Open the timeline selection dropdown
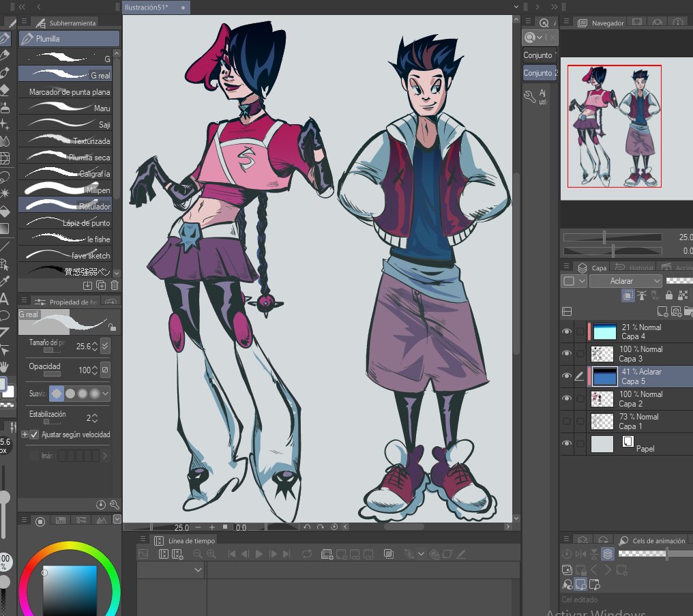This screenshot has height=616, width=693. (x=171, y=570)
